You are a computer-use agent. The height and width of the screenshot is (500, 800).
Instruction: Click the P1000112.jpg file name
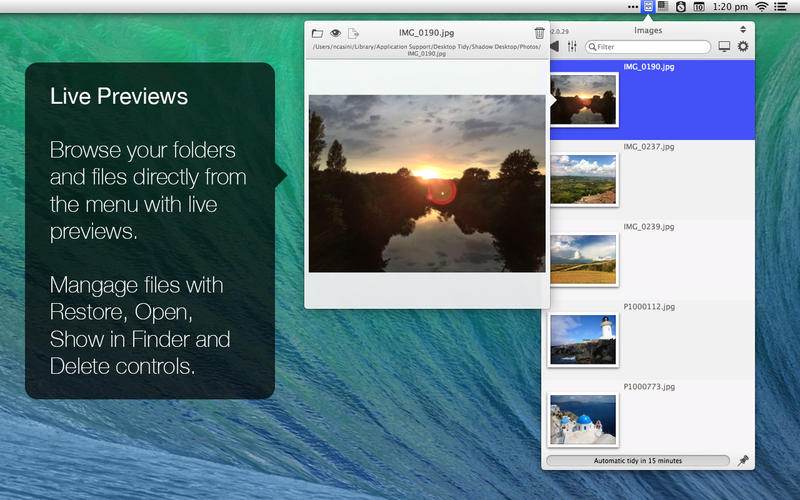pyautogui.click(x=649, y=307)
